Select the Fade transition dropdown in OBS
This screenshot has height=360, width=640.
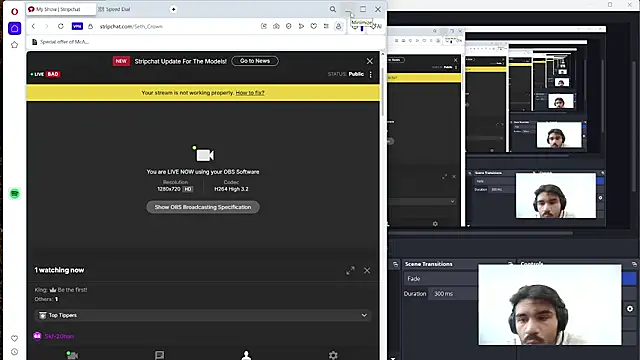click(441, 278)
